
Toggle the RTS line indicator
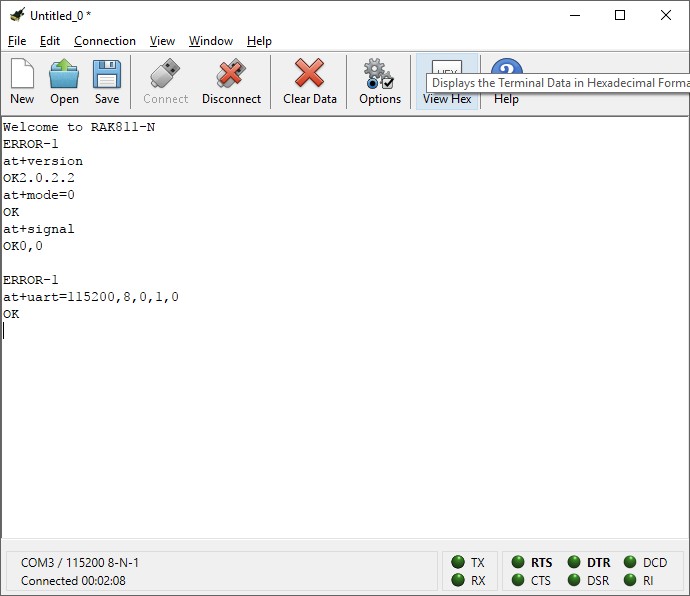coord(518,563)
